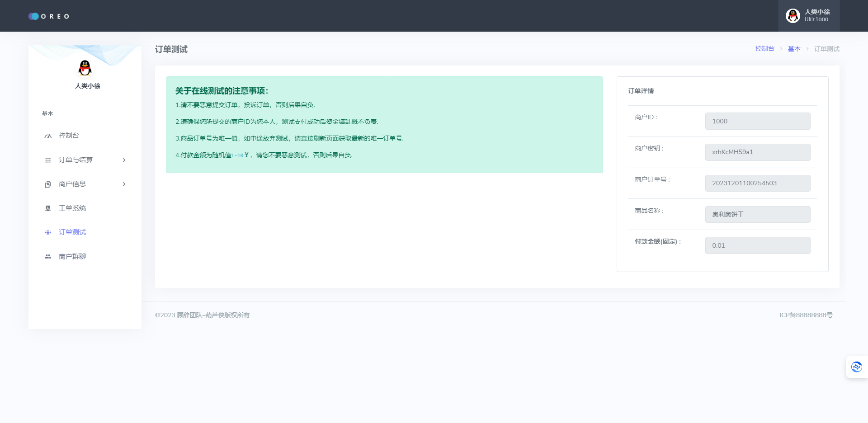868x423 pixels.
Task: Open the floating chat widget icon
Action: tap(856, 367)
